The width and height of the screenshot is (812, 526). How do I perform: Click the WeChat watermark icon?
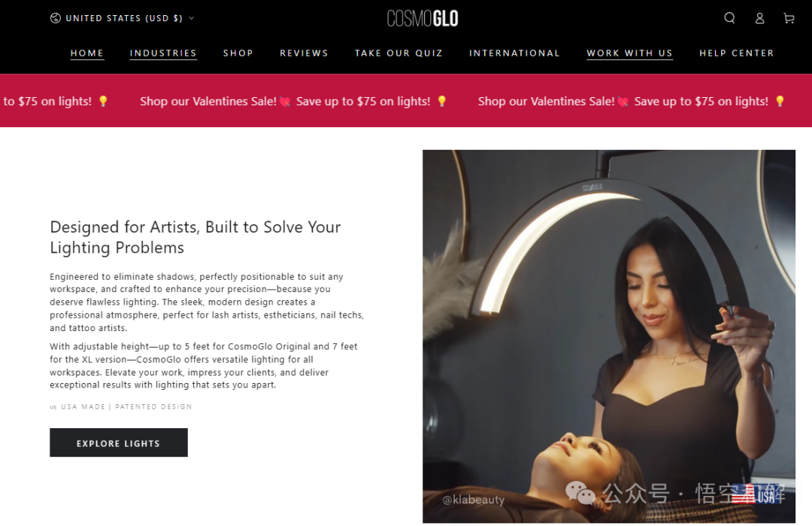tap(580, 493)
